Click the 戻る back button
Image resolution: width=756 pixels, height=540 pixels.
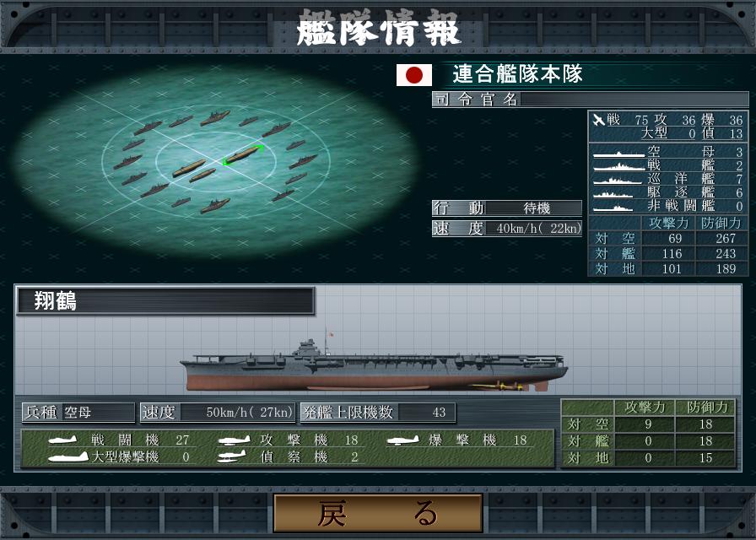coord(378,513)
